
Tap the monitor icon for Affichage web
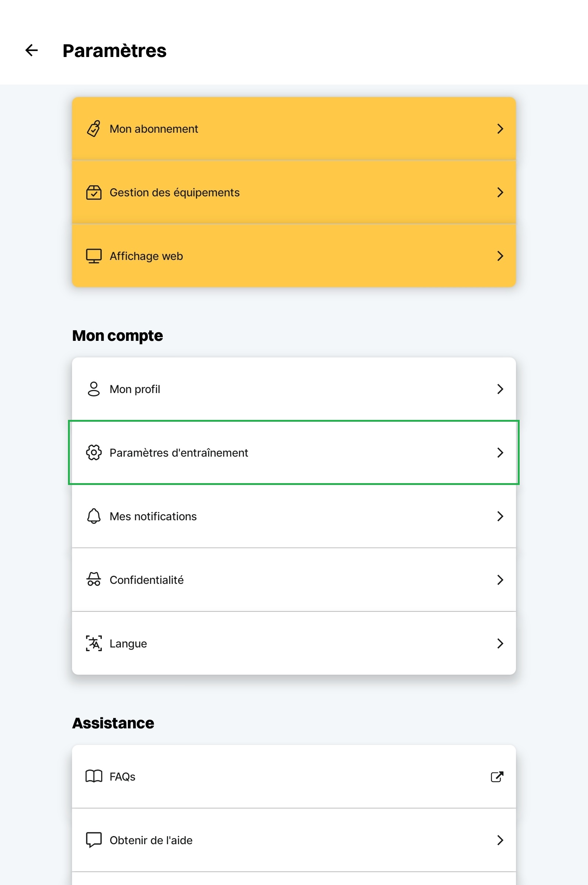tap(94, 256)
